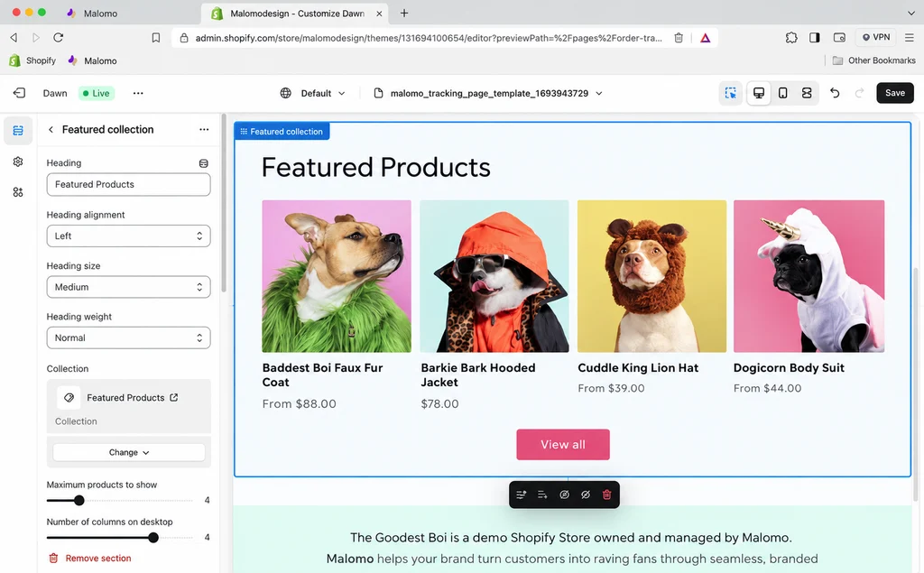Click the Heading text input field
This screenshot has width=924, height=573.
[128, 184]
